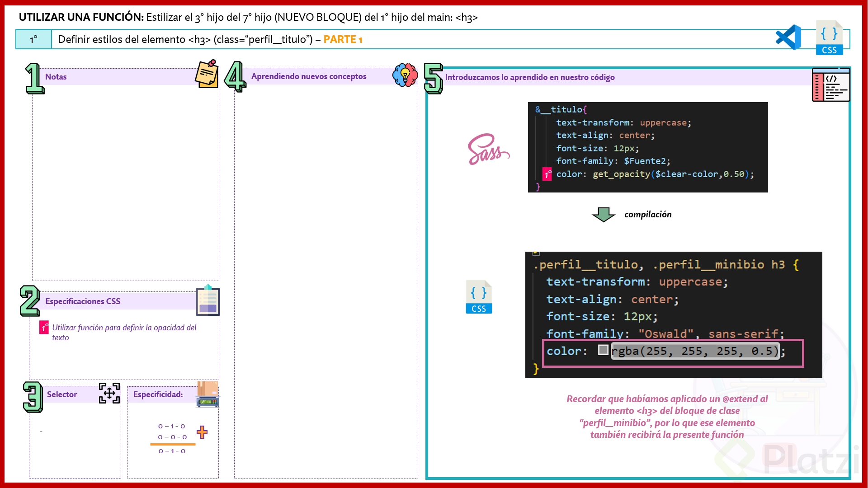Click the Especificaciones CSS heading
868x488 pixels.
tap(83, 301)
